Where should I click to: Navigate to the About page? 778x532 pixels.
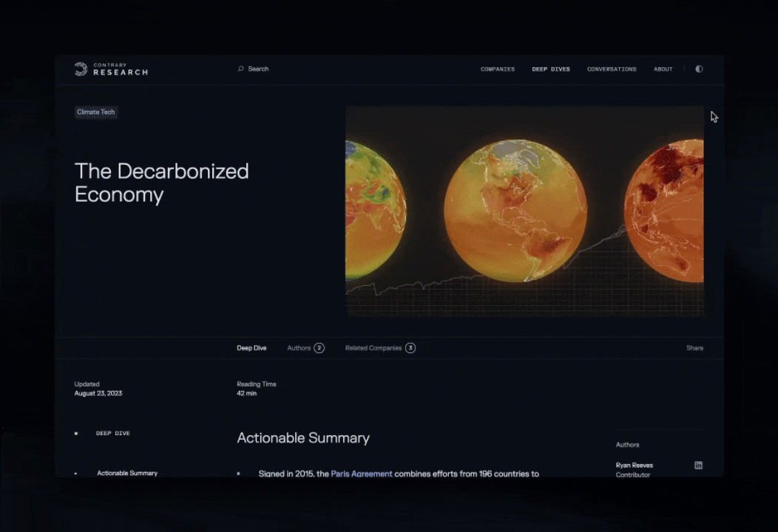(x=663, y=69)
